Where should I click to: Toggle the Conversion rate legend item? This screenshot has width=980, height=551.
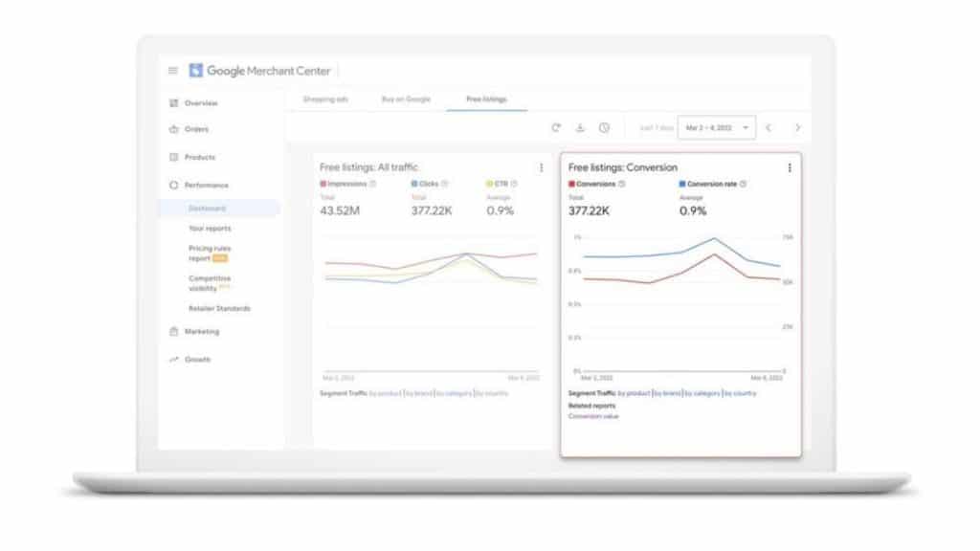[x=708, y=182]
